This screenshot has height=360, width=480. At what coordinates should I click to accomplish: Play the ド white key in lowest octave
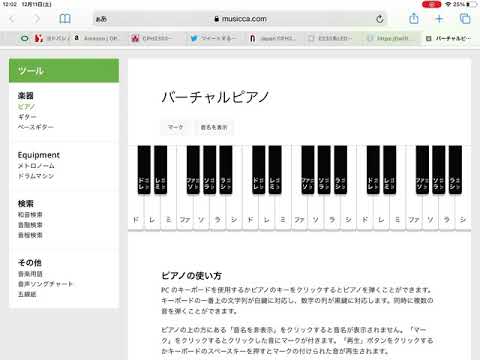(136, 213)
